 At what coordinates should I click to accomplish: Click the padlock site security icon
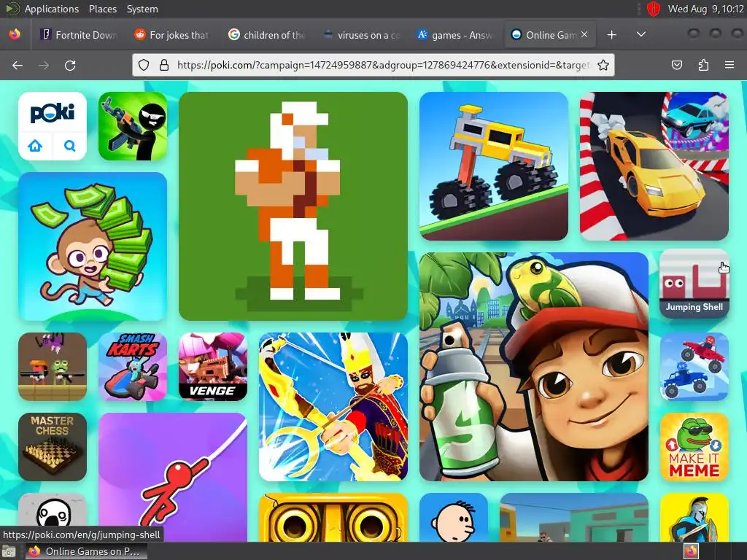point(164,65)
